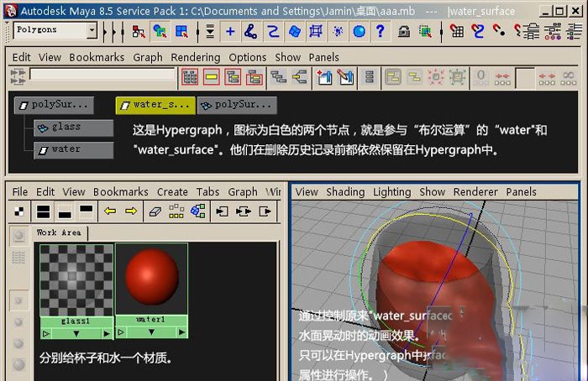
Task: Show Hypershade input connections icon
Action: point(222,211)
